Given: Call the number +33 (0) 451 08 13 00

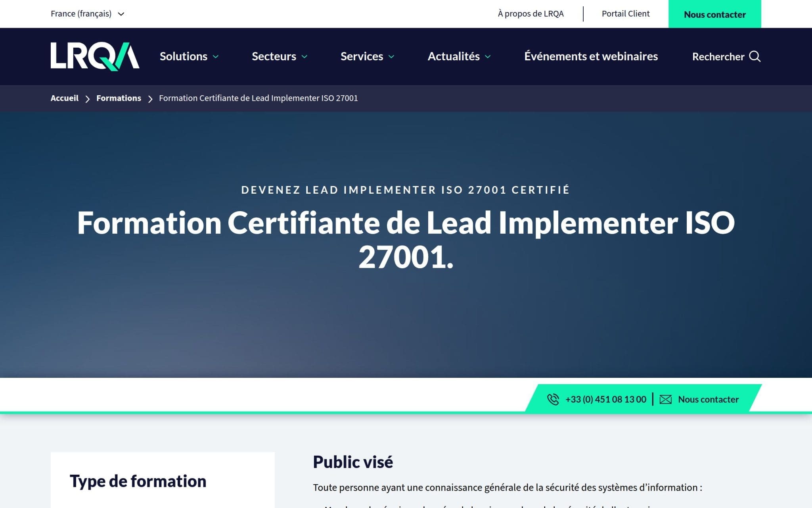Looking at the screenshot, I should (605, 399).
